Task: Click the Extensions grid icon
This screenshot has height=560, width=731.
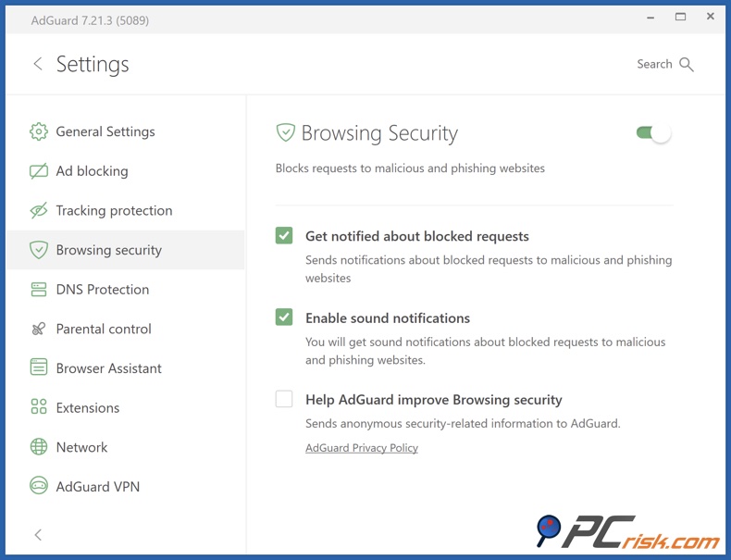Action: coord(39,407)
